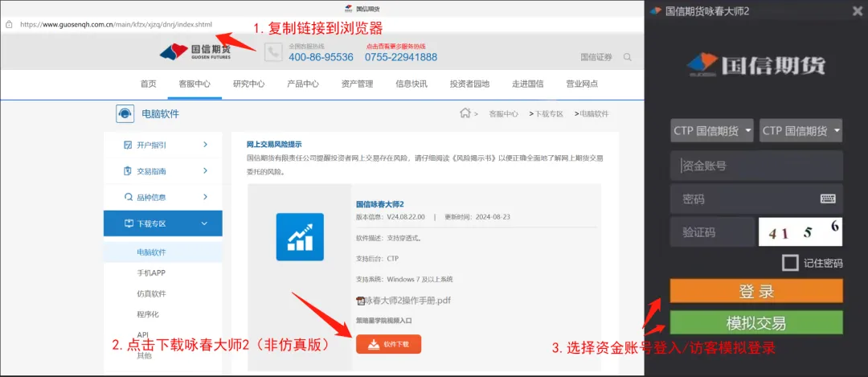The image size is (868, 377).
Task: Click the browser address bar URL
Action: pos(116,24)
